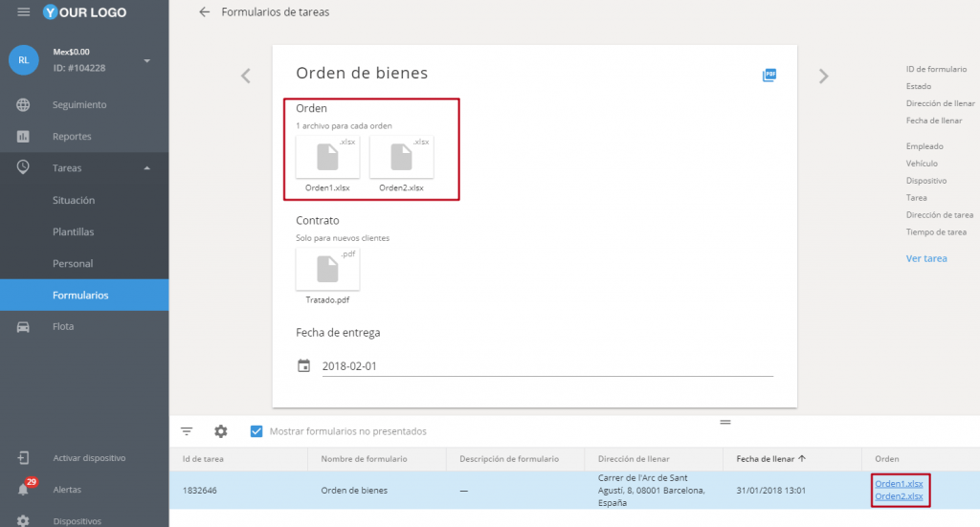Viewport: 980px width, 527px height.
Task: Open table settings gear icon
Action: point(221,431)
